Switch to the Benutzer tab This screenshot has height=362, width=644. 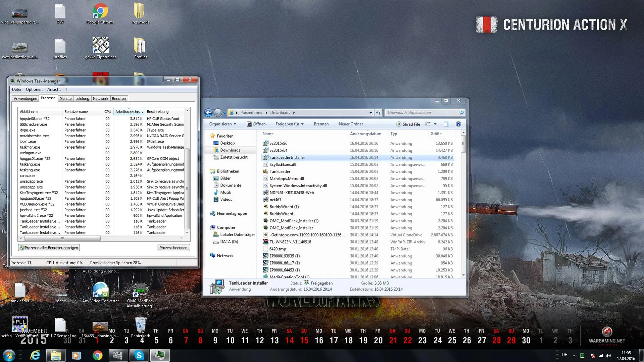tap(119, 99)
